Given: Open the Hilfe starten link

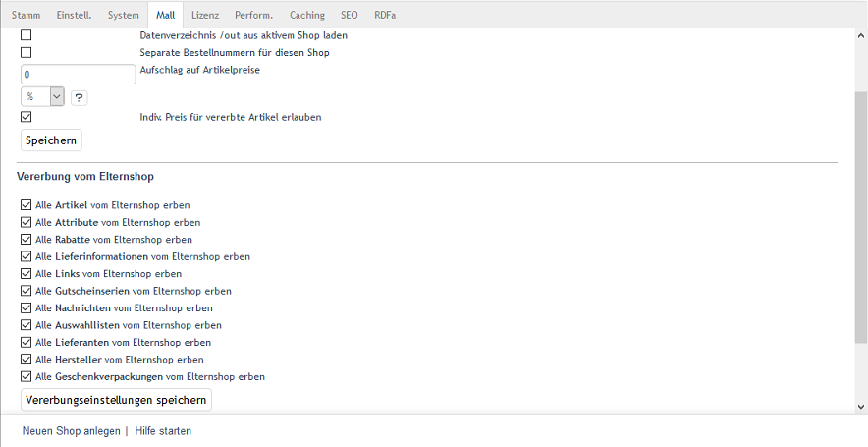Looking at the screenshot, I should tap(163, 431).
